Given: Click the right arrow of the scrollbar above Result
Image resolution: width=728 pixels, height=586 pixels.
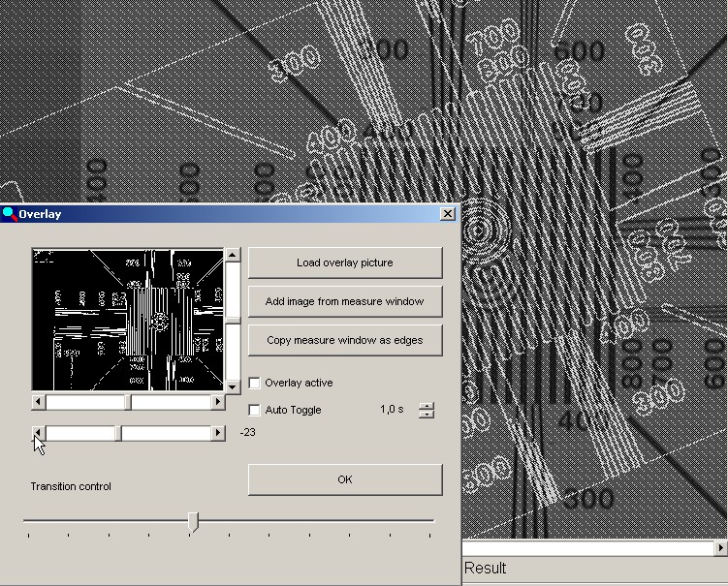Looking at the screenshot, I should click(x=720, y=548).
